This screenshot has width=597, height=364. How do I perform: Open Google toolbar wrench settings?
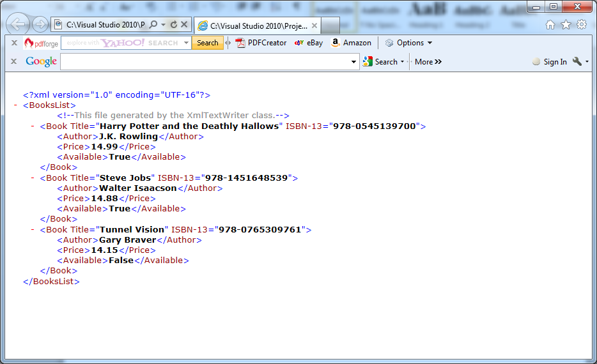[580, 61]
